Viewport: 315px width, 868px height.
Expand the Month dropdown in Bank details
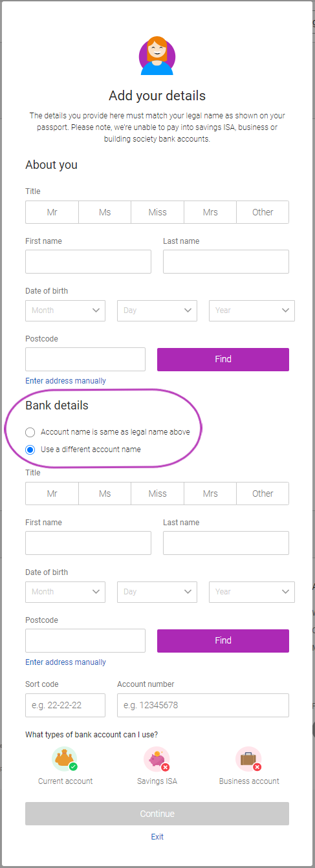point(65,592)
